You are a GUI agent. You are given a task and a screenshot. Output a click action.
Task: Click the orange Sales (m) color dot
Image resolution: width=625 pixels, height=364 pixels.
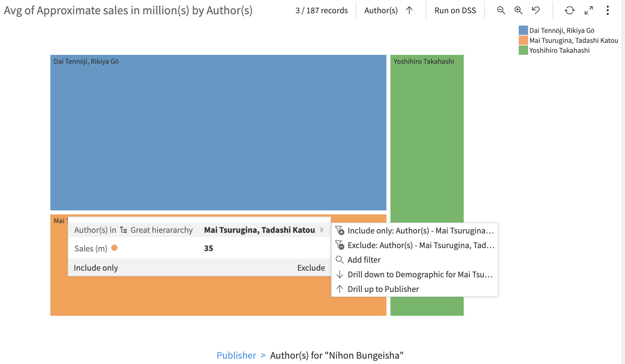coord(114,248)
